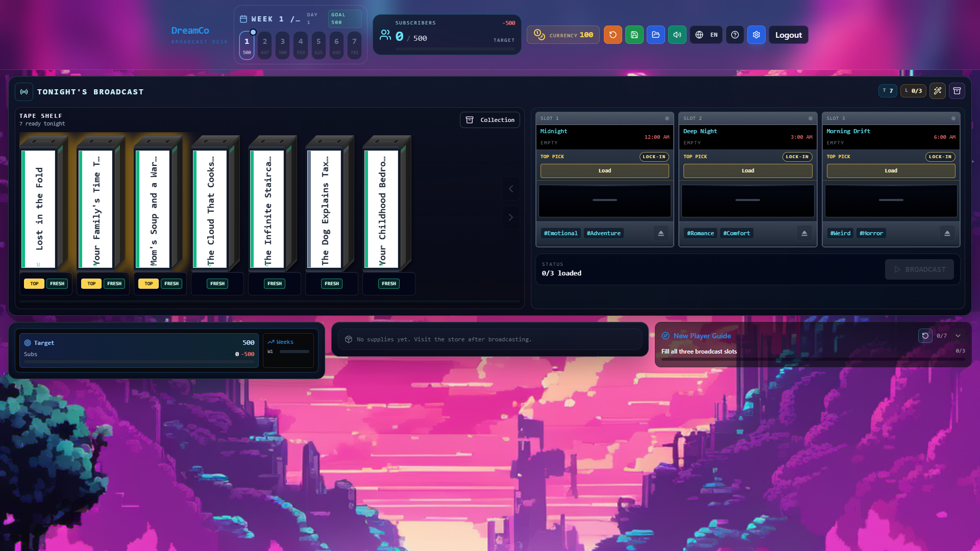The image size is (980, 551).
Task: Open the blue settings gear icon
Action: click(x=756, y=35)
